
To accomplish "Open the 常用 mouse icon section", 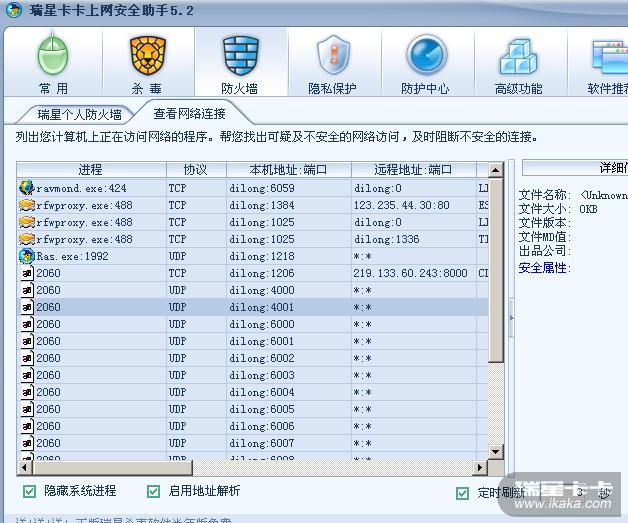I will coord(53,55).
